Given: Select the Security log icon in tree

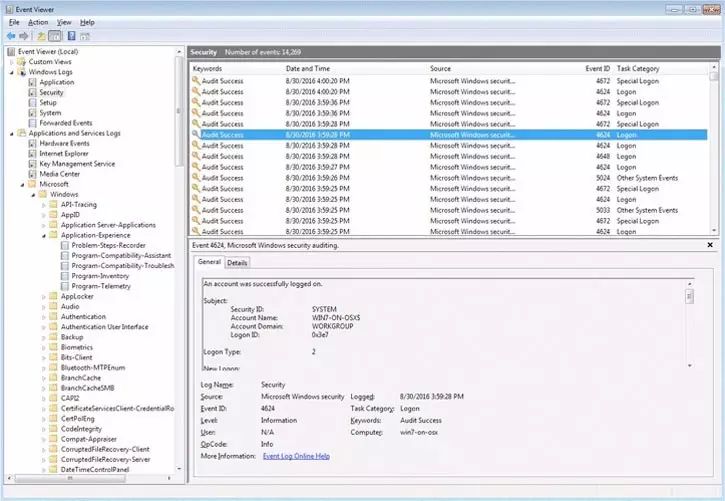Looking at the screenshot, I should click(x=32, y=92).
